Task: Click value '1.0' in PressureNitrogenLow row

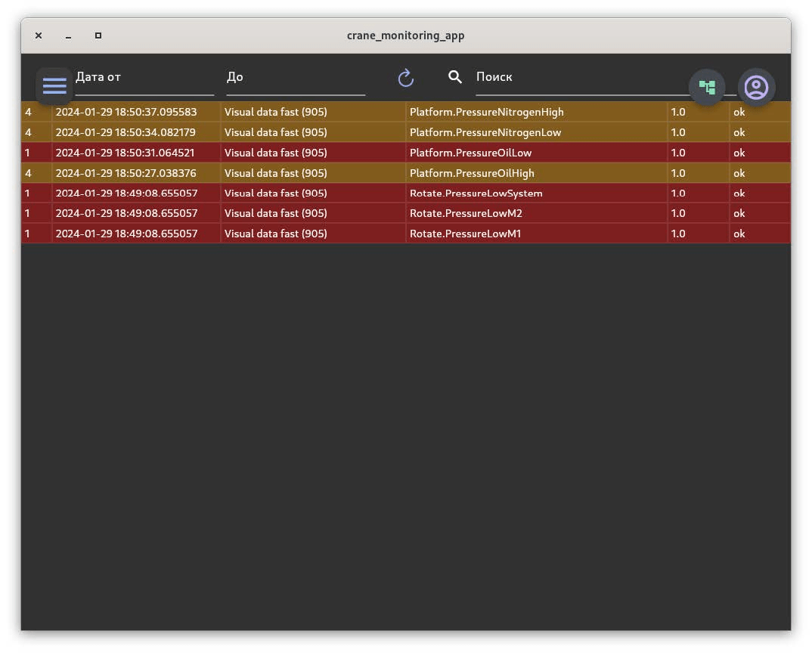Action: point(678,132)
